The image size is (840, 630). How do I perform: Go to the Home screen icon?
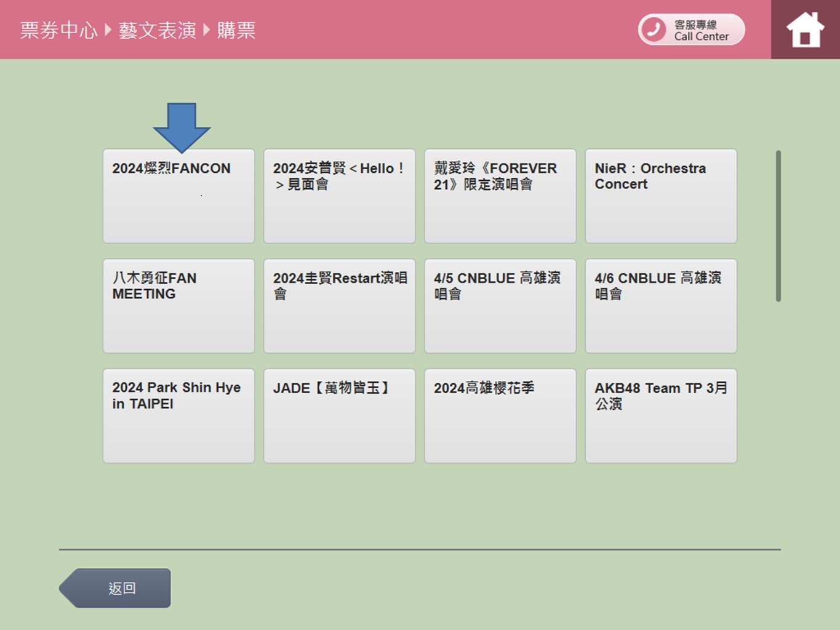[805, 30]
